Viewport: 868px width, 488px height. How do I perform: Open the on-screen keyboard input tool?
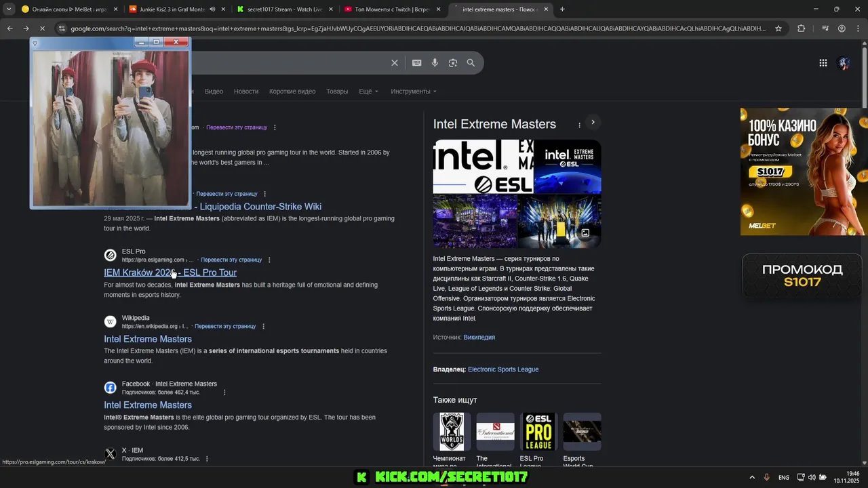pyautogui.click(x=416, y=63)
